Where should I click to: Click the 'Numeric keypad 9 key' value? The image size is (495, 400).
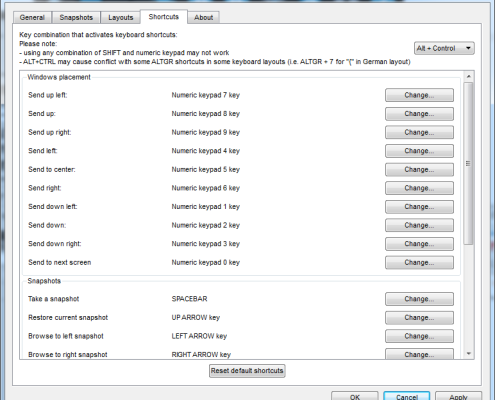(206, 132)
